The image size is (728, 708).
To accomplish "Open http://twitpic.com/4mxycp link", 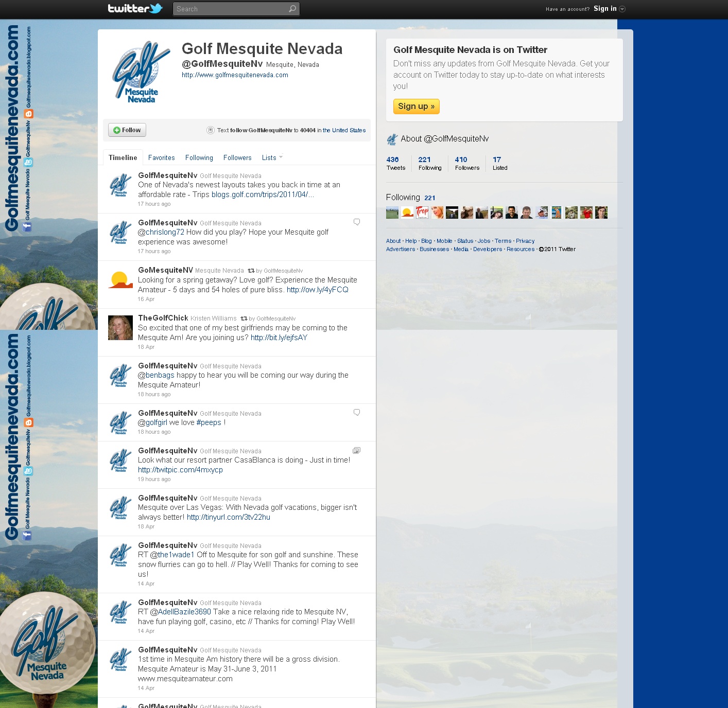I will point(180,470).
